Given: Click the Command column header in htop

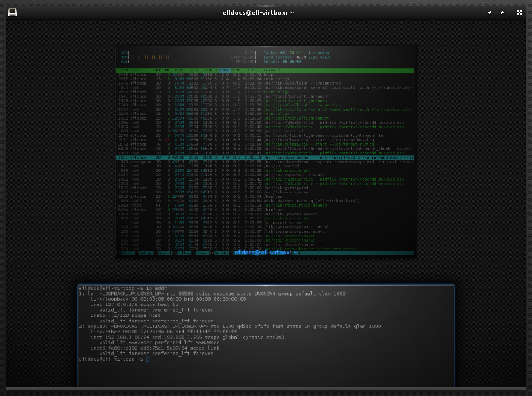Looking at the screenshot, I should (x=272, y=70).
